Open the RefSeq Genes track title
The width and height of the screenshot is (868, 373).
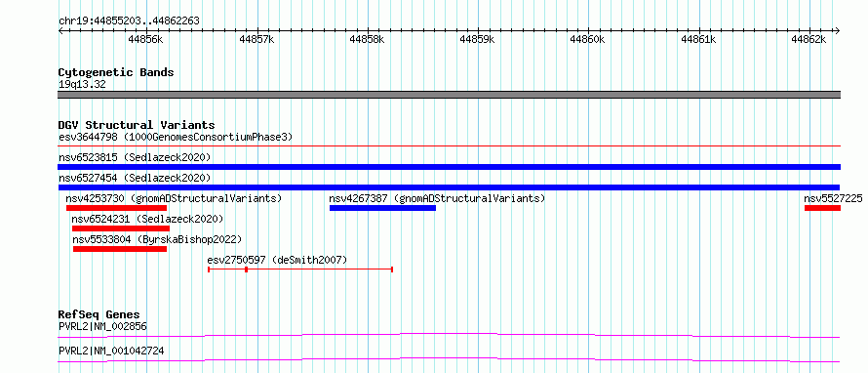click(99, 314)
